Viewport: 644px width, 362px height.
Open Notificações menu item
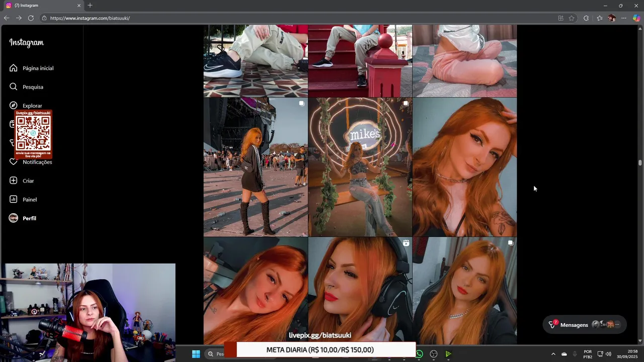(37, 162)
